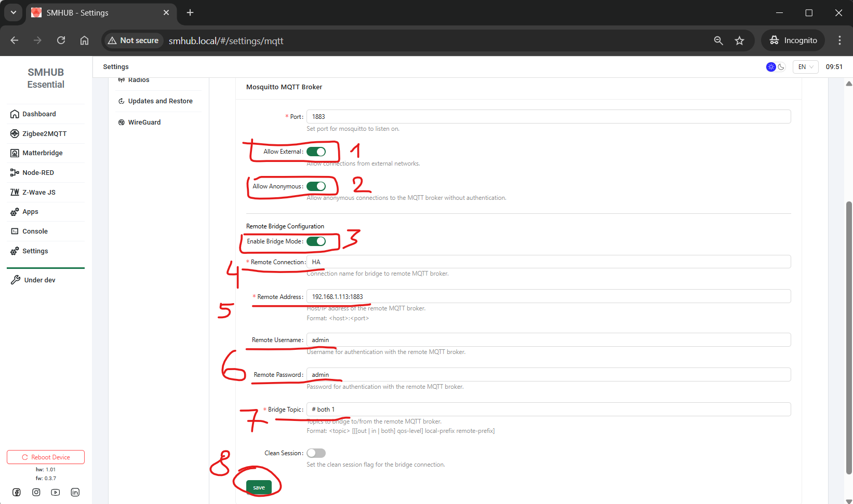Click the browser home icon

click(84, 40)
